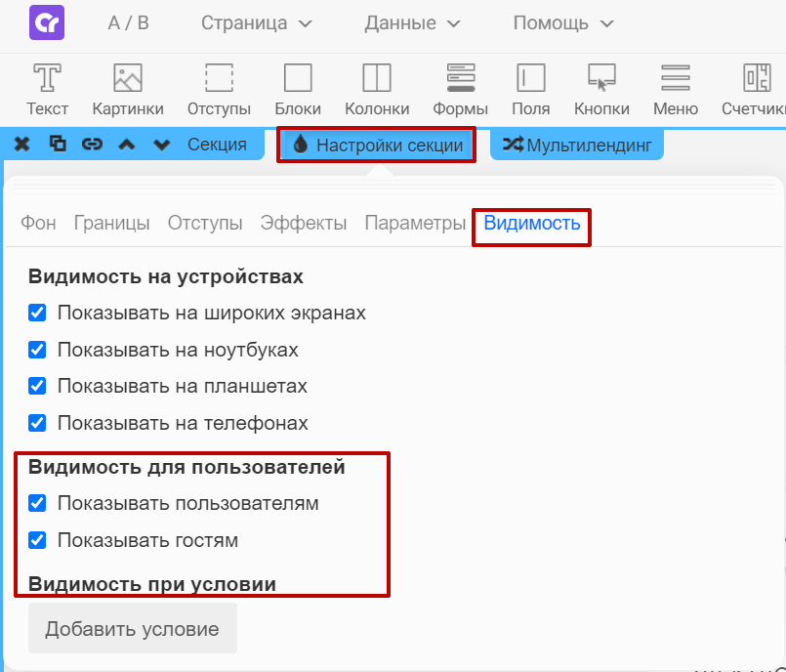
Task: Select the Формы tool icon
Action: pos(461,77)
